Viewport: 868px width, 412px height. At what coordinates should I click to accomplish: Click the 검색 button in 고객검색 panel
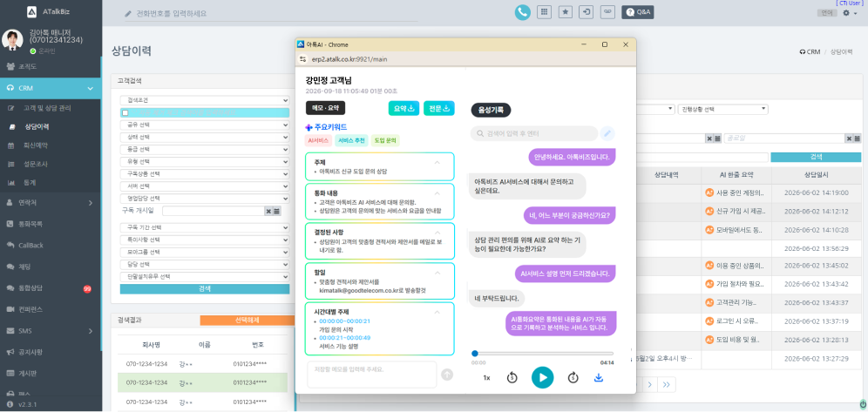[x=205, y=288]
